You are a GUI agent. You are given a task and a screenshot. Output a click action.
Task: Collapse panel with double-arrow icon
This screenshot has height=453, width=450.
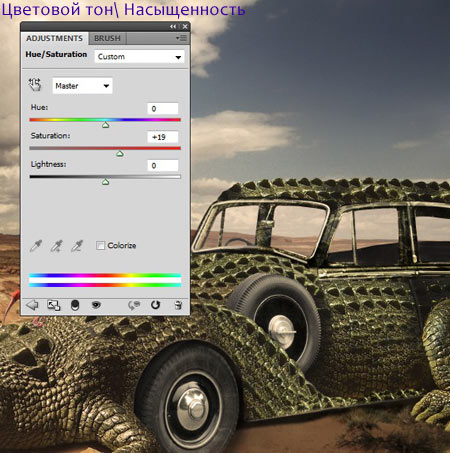(x=173, y=26)
